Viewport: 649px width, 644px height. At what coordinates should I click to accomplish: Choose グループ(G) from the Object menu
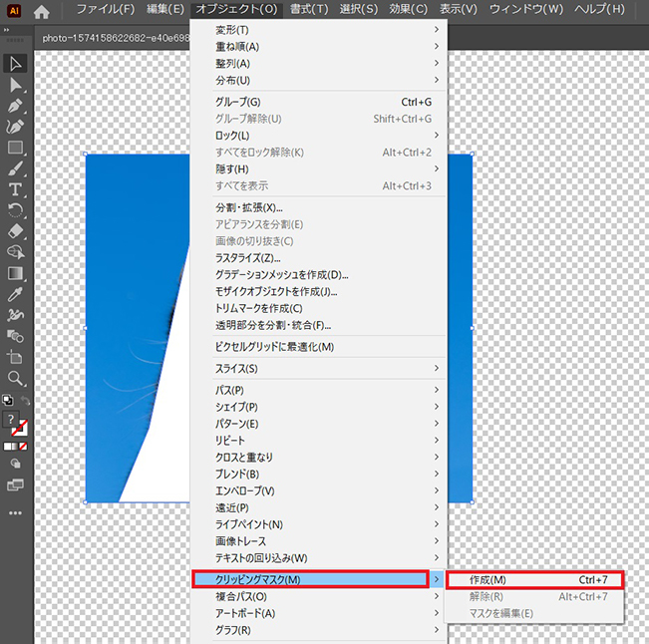pyautogui.click(x=319, y=102)
